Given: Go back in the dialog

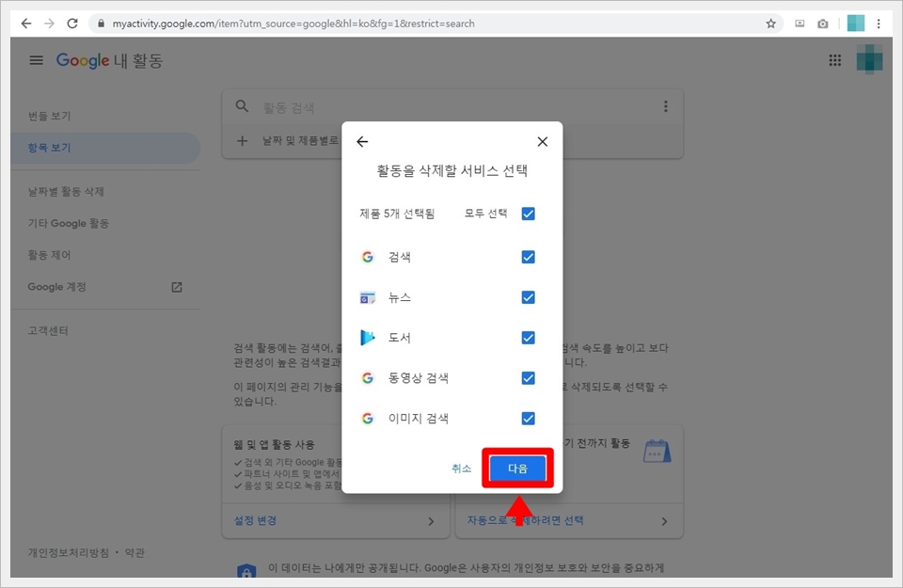Looking at the screenshot, I should [x=362, y=142].
